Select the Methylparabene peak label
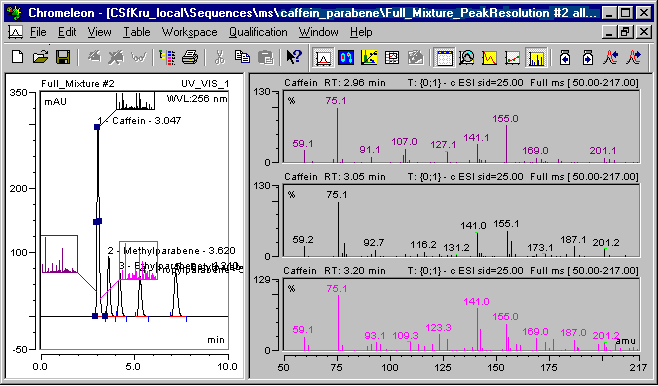This screenshot has width=658, height=386. coord(172,251)
